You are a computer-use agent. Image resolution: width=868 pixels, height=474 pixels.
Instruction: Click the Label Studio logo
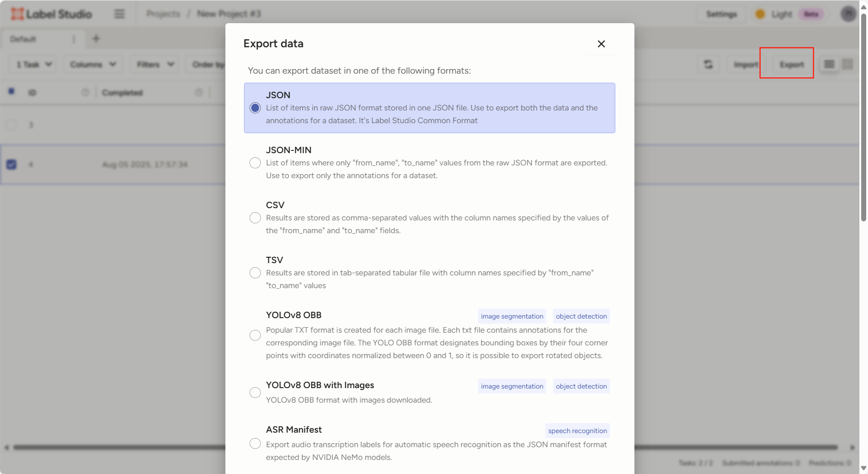click(x=51, y=14)
